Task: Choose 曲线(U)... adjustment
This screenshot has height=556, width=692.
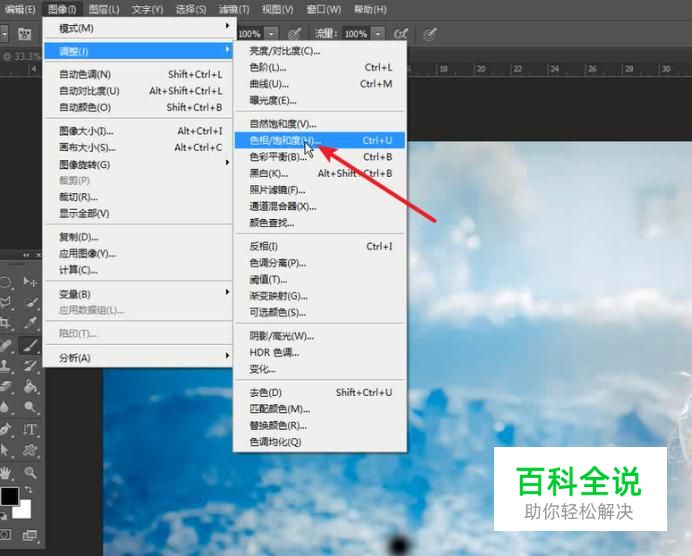Action: tap(320, 84)
